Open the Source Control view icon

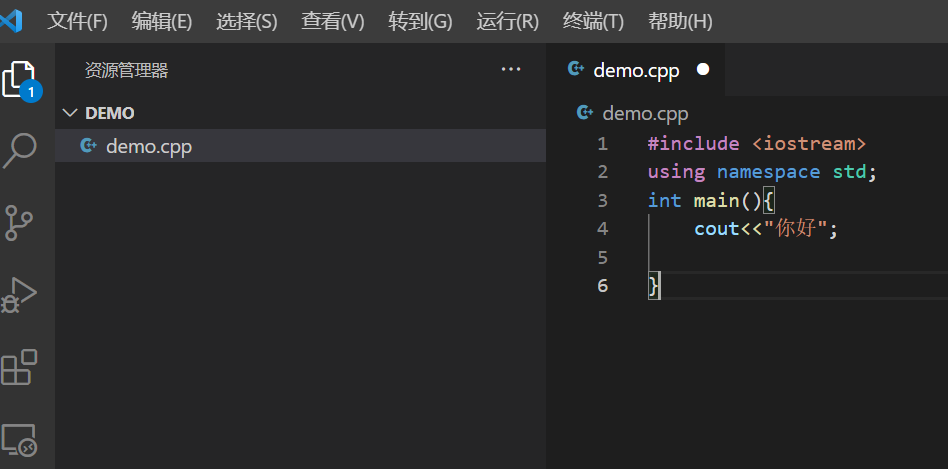tap(19, 223)
